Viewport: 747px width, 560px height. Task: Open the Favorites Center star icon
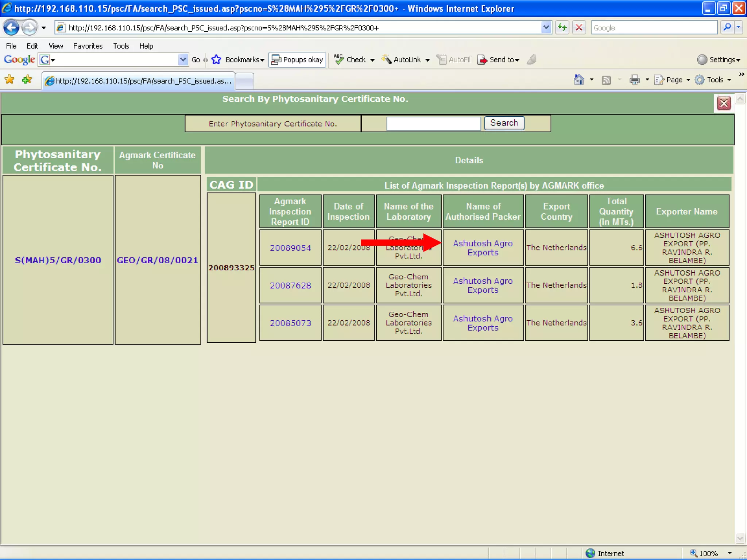(10, 80)
